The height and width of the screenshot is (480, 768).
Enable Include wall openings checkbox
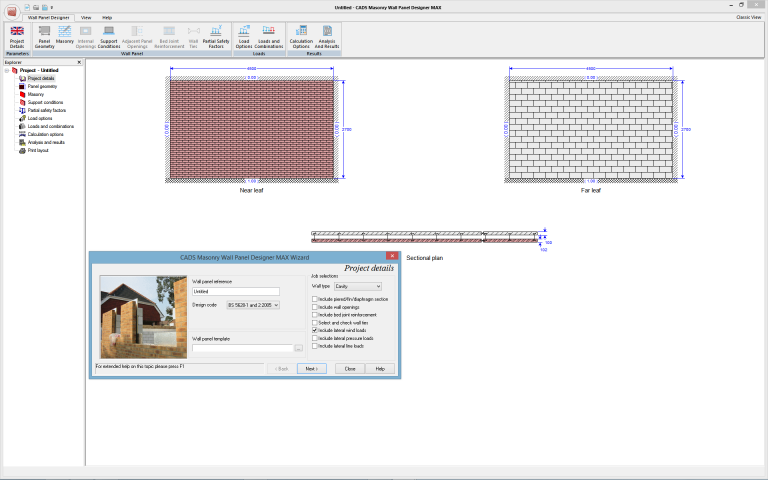(315, 307)
